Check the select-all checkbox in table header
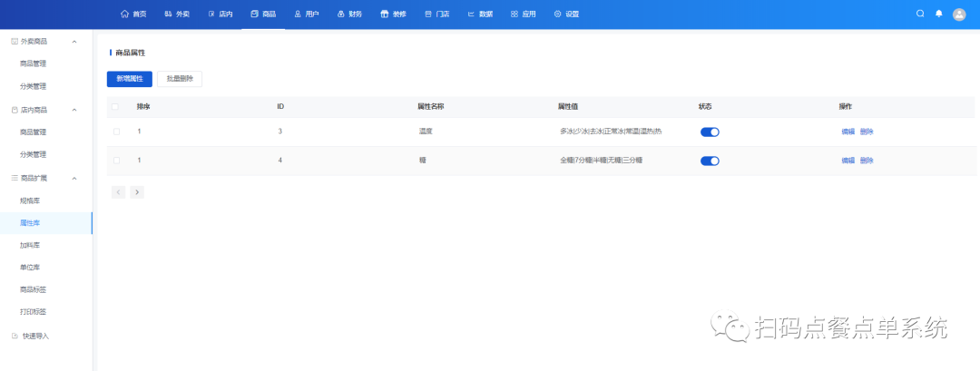This screenshot has width=980, height=371. pos(115,107)
